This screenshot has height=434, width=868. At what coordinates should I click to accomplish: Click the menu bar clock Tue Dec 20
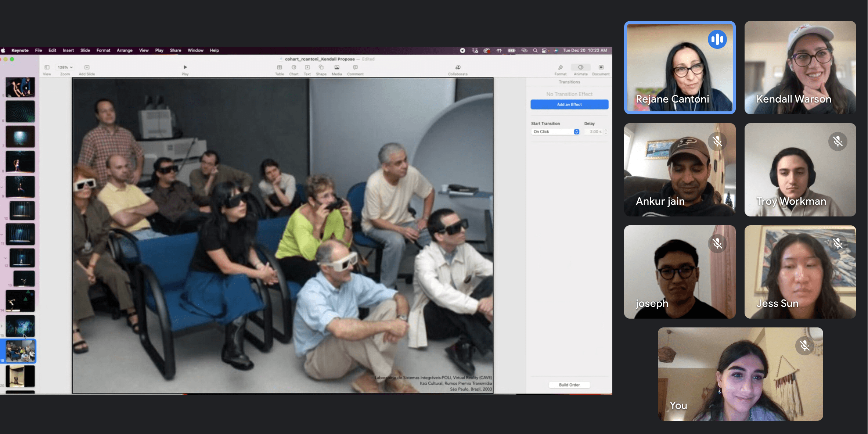pyautogui.click(x=585, y=50)
